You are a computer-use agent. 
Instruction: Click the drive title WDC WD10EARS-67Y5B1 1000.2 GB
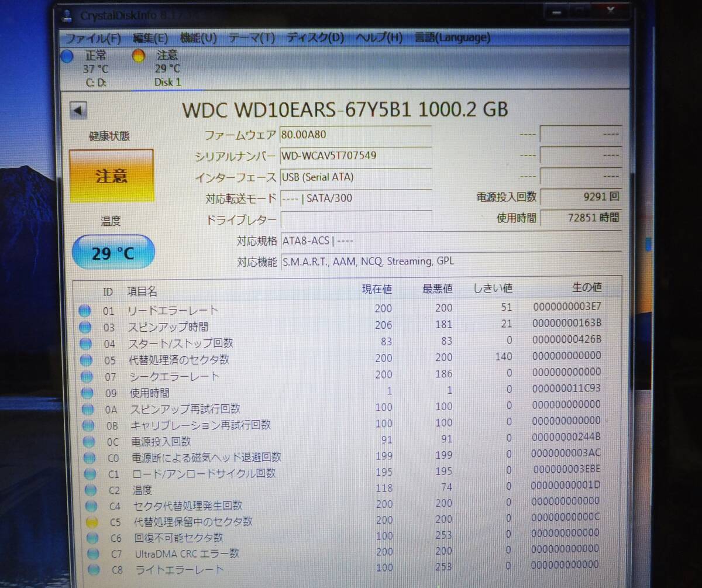[x=345, y=109]
